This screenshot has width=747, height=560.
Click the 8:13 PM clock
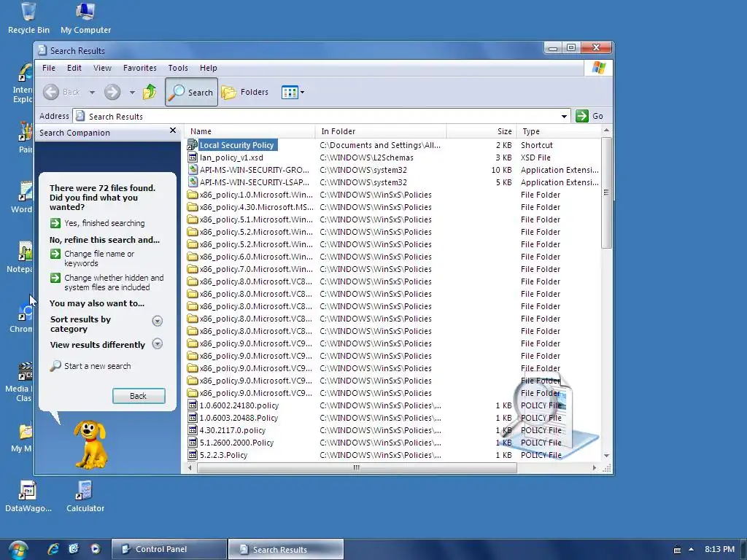[x=719, y=549]
